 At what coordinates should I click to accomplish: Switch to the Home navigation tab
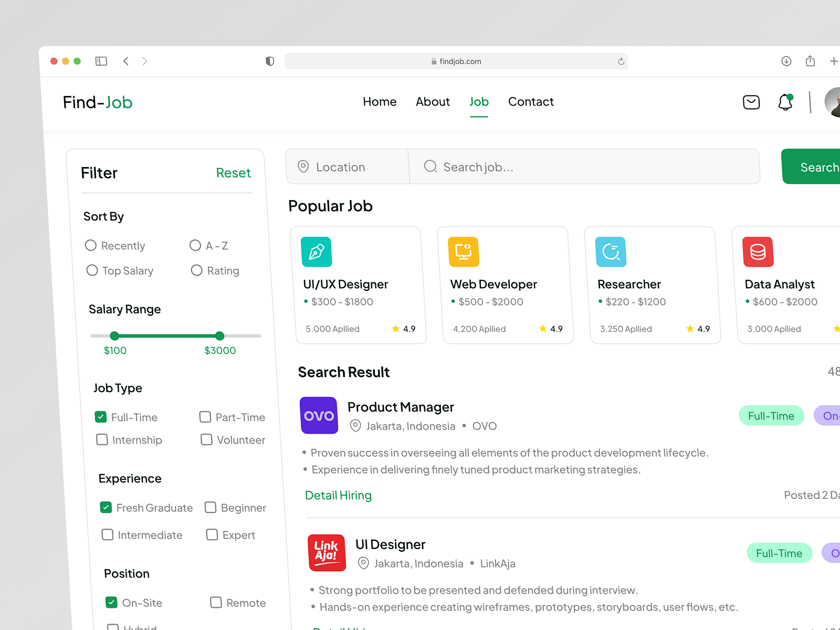(x=379, y=102)
